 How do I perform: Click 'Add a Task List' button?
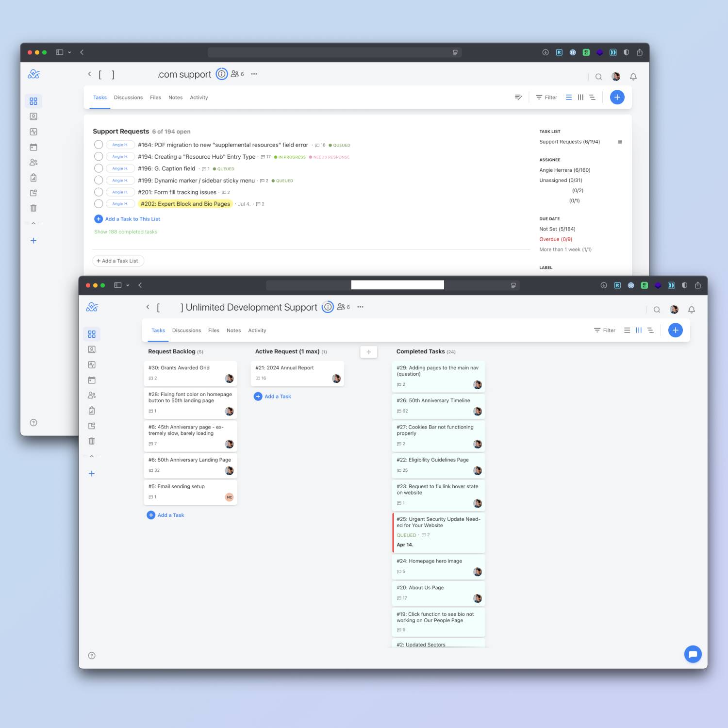pos(118,261)
